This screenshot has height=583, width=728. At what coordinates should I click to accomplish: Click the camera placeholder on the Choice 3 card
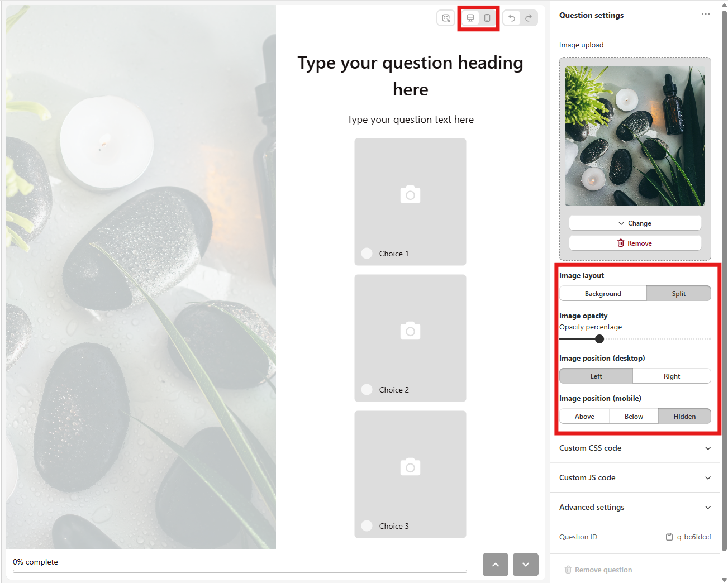410,467
